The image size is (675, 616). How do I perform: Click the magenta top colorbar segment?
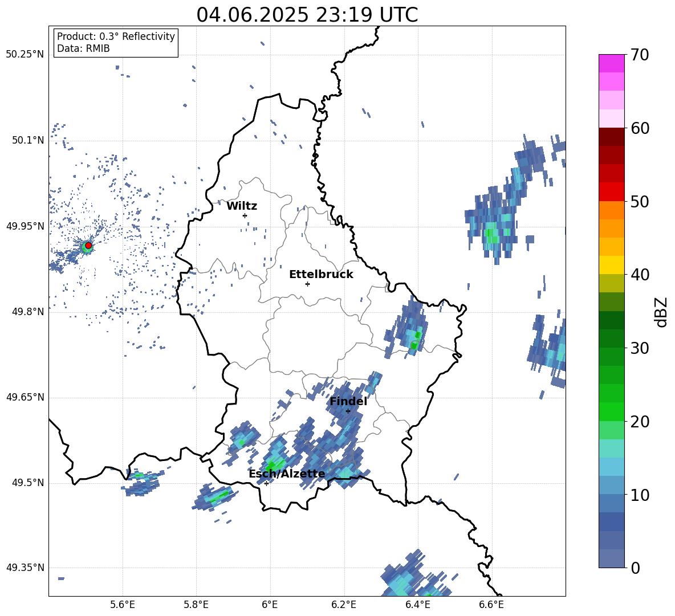611,63
